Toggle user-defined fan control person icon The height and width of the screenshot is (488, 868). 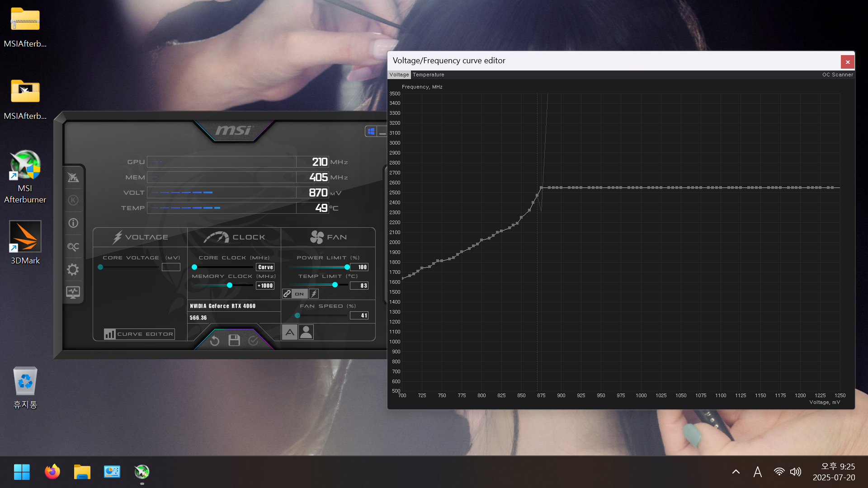click(x=306, y=333)
